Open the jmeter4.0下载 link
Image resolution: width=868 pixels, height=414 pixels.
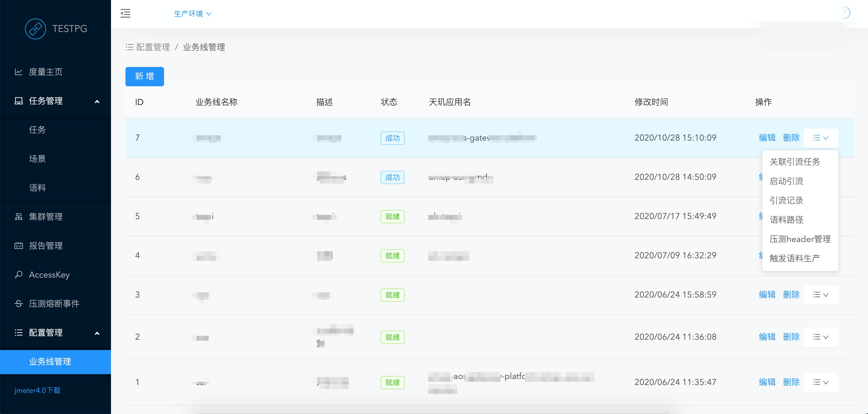(37, 390)
